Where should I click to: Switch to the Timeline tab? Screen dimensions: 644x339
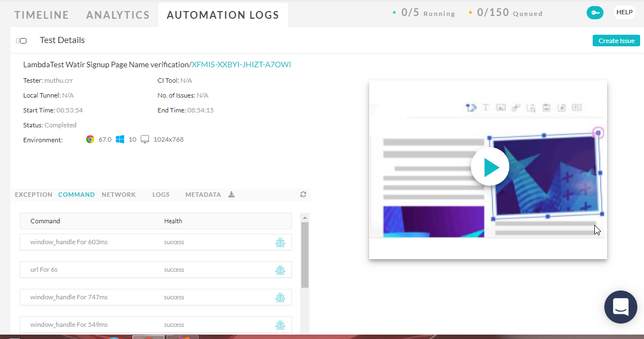point(41,15)
